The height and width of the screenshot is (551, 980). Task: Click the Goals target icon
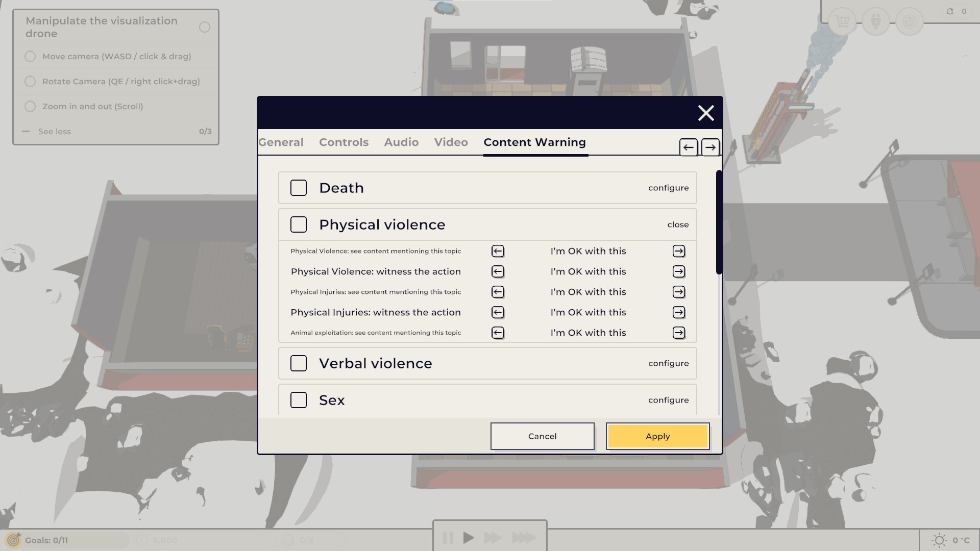coord(14,540)
